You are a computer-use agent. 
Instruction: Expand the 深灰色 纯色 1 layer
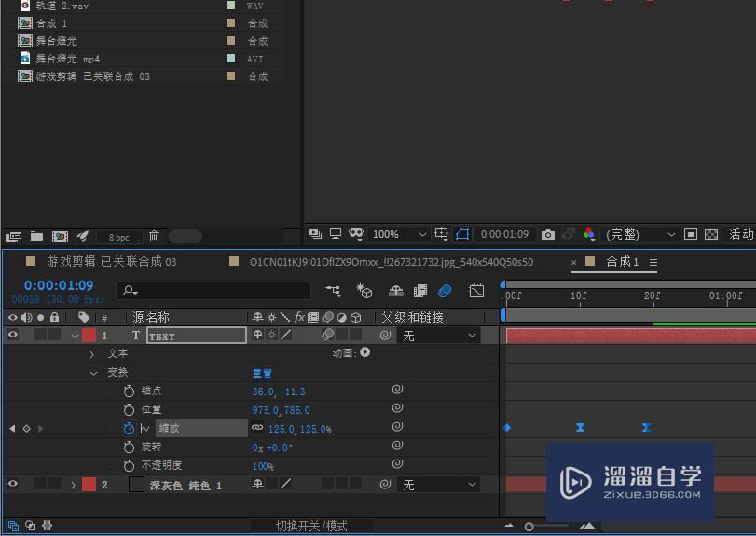pos(73,485)
